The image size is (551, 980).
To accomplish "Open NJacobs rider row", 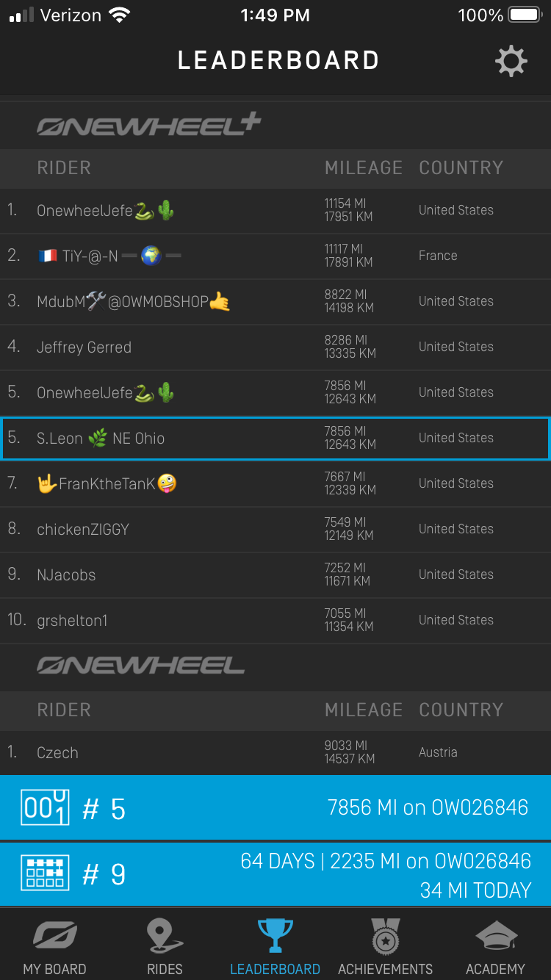I will (66, 574).
